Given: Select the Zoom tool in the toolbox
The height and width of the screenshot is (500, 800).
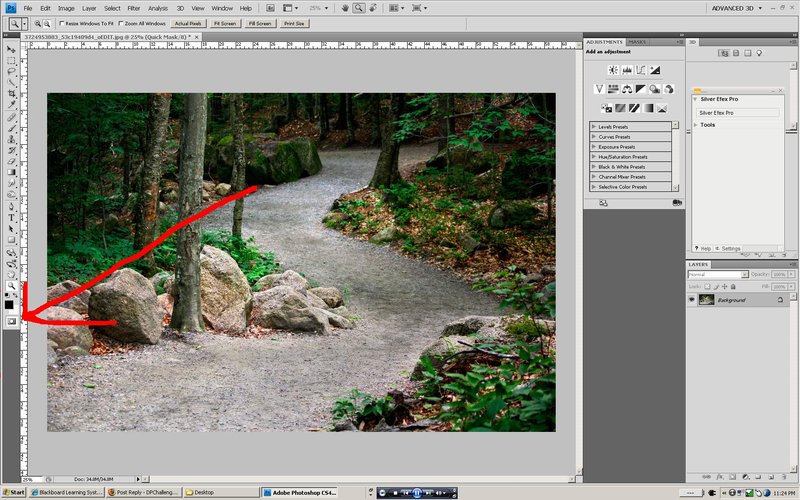Looking at the screenshot, I should click(11, 286).
